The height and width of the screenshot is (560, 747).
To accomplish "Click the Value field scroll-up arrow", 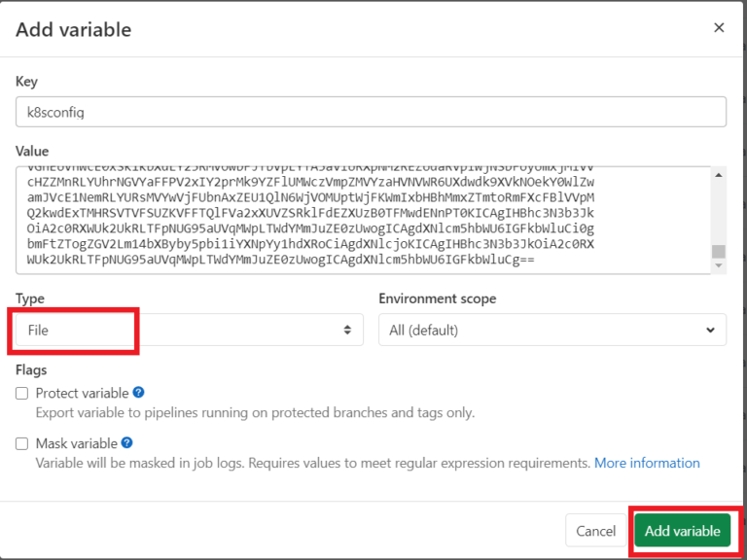I will coord(719,175).
